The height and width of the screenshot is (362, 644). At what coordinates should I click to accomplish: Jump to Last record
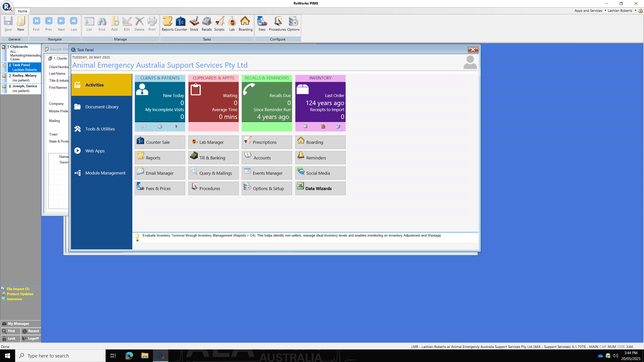pyautogui.click(x=74, y=24)
